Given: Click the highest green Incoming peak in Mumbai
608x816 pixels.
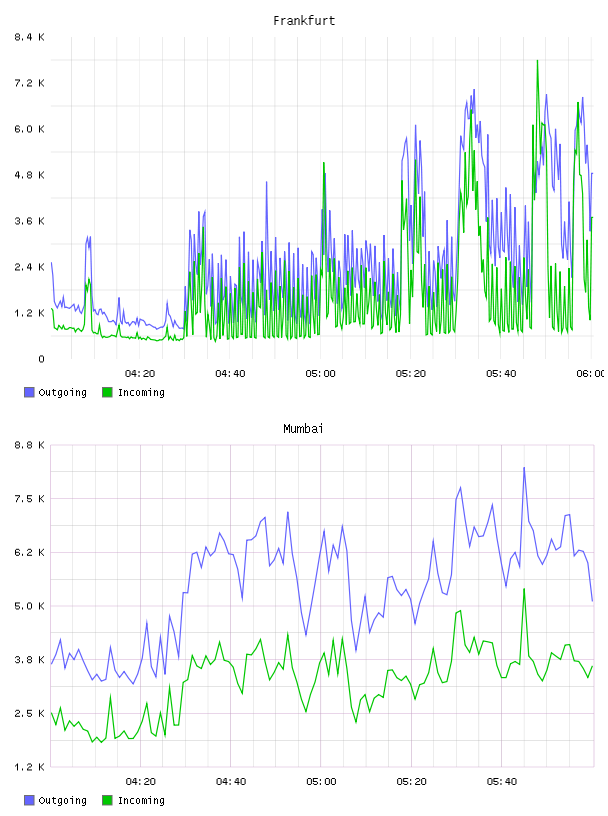Looking at the screenshot, I should 524,590.
